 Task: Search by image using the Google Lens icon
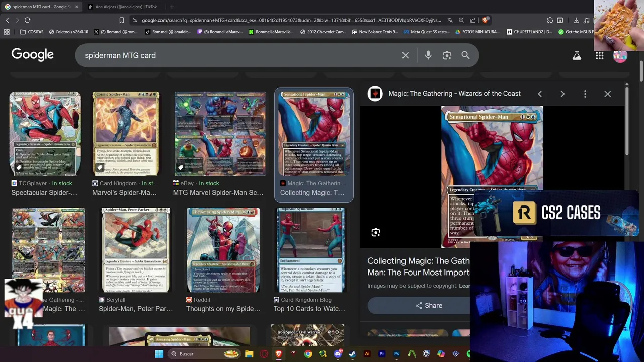pos(447,55)
